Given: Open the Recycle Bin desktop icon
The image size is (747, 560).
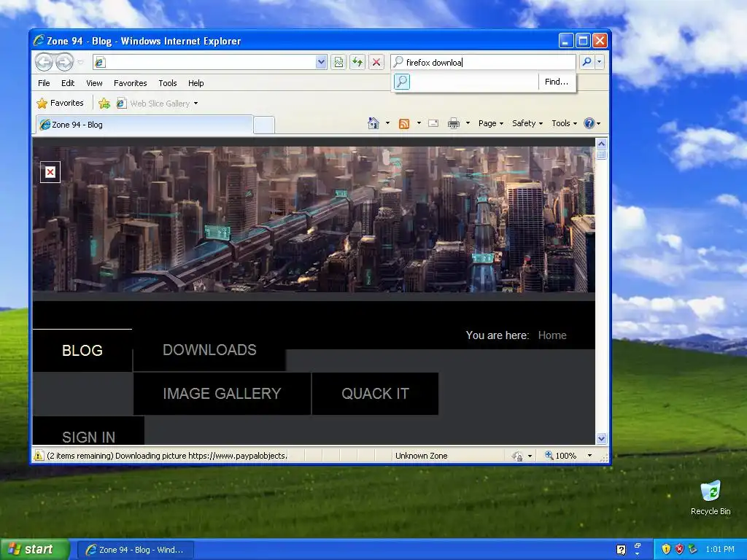Looking at the screenshot, I should tap(711, 498).
